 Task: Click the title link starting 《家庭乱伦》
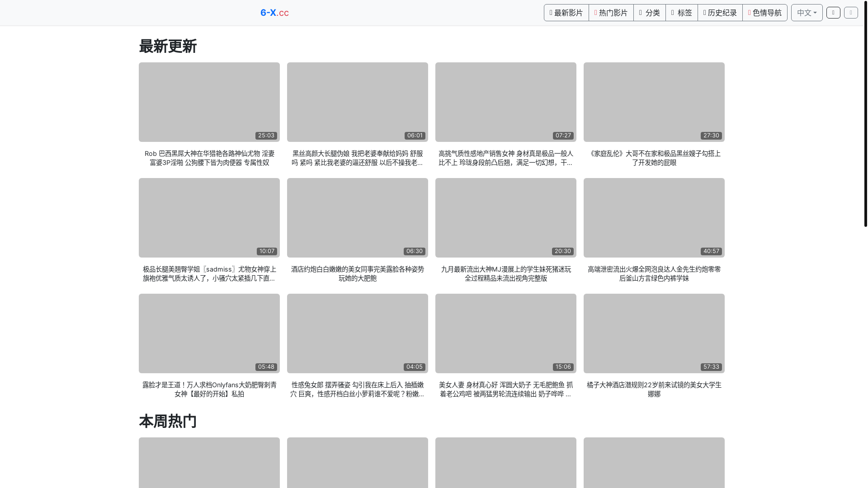click(654, 158)
